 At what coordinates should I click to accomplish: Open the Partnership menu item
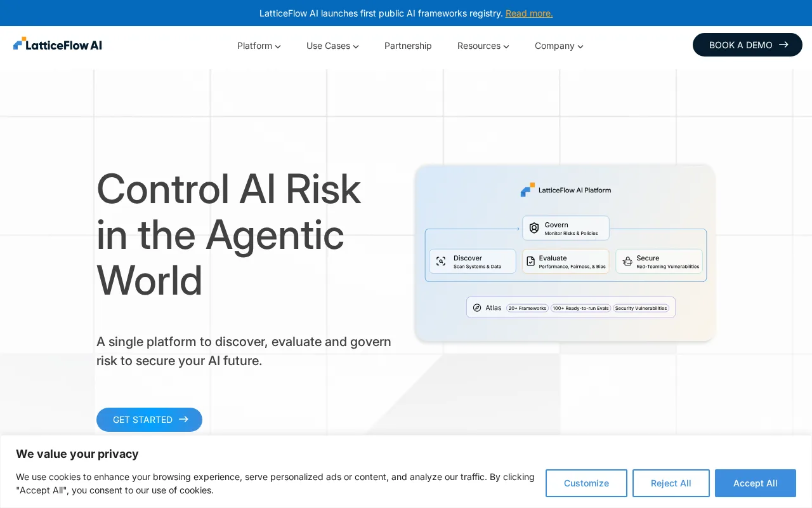click(408, 46)
